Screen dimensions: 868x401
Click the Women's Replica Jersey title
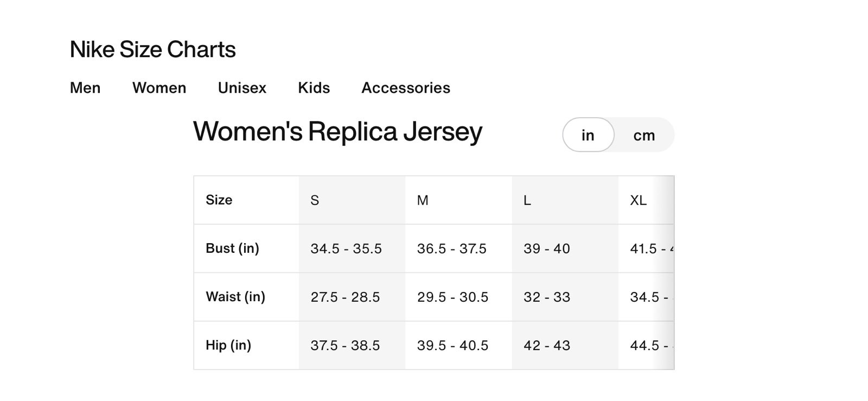click(x=337, y=132)
